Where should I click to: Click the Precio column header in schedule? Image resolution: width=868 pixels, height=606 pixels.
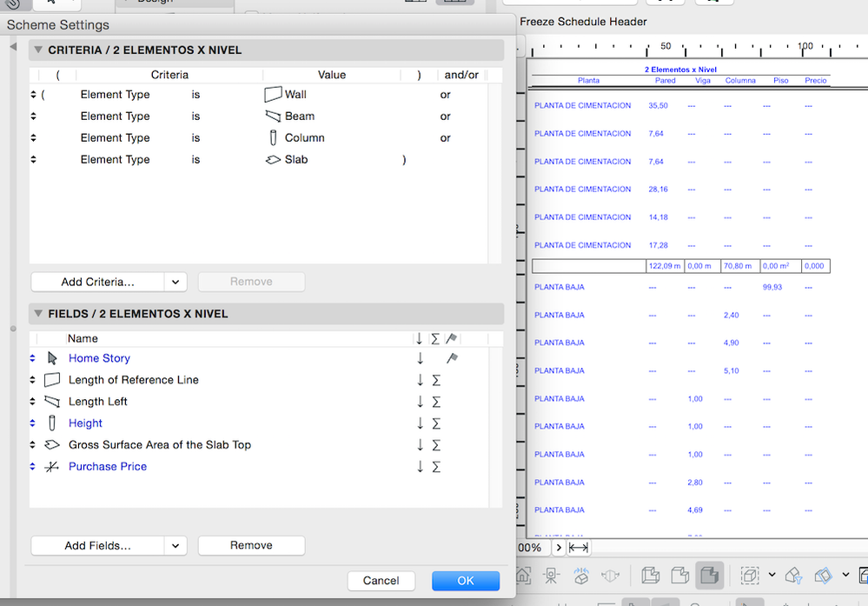tap(815, 80)
